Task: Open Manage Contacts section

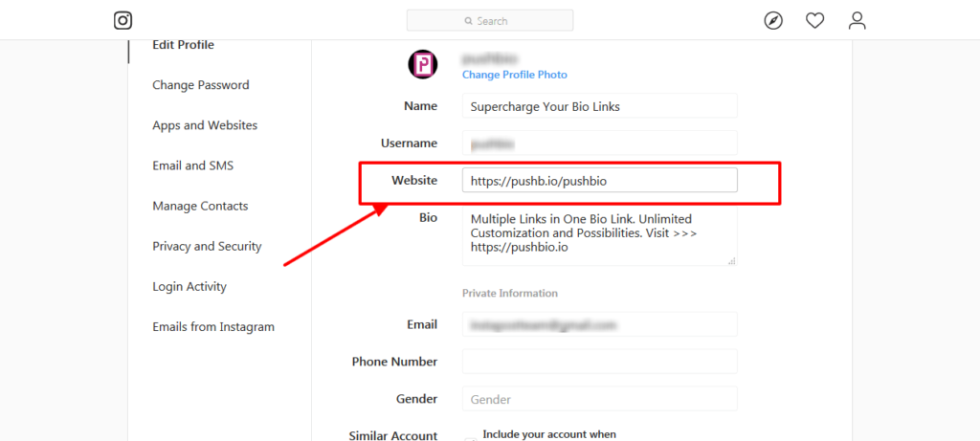Action: 200,206
